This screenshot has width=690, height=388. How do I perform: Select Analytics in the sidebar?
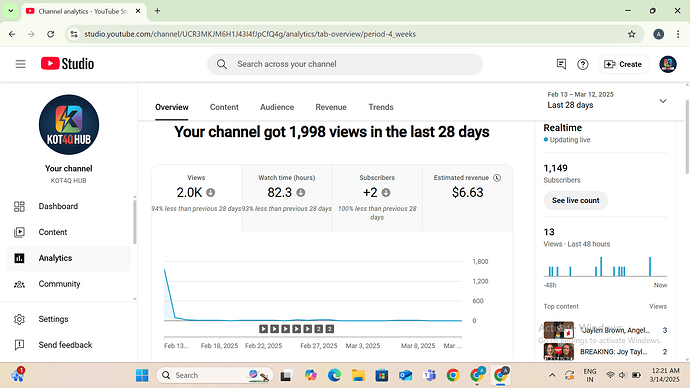tap(69, 258)
